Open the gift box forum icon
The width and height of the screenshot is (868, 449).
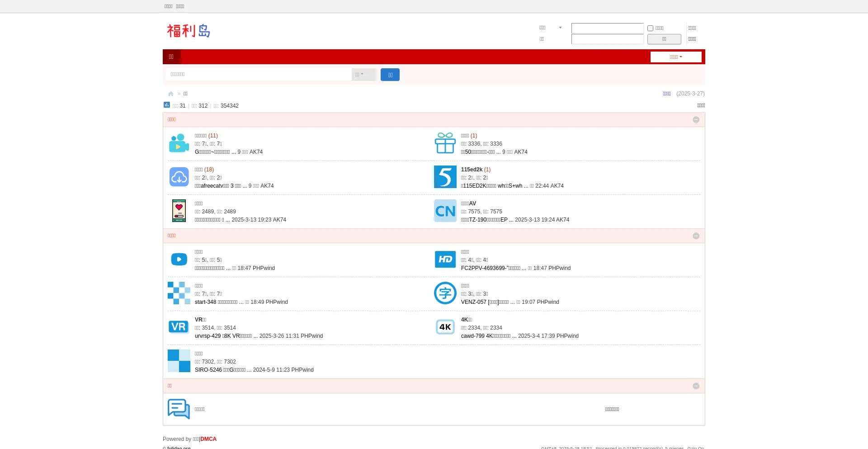coord(445,143)
